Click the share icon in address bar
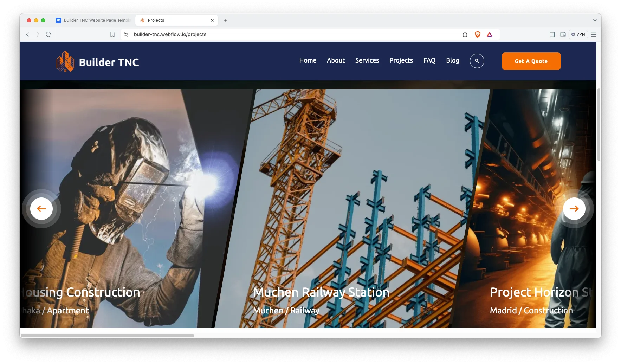Viewport: 621px width, 364px height. (465, 34)
